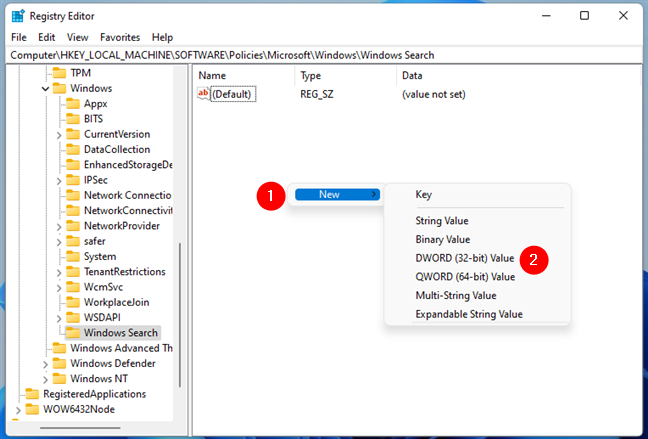This screenshot has height=439, width=648.
Task: Expand the CurrentVersion tree node
Action: tap(59, 134)
